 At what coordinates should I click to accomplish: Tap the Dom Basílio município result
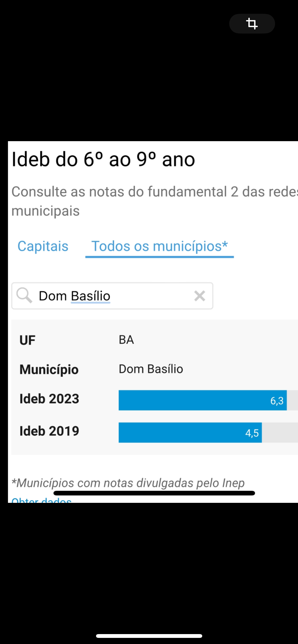[151, 369]
